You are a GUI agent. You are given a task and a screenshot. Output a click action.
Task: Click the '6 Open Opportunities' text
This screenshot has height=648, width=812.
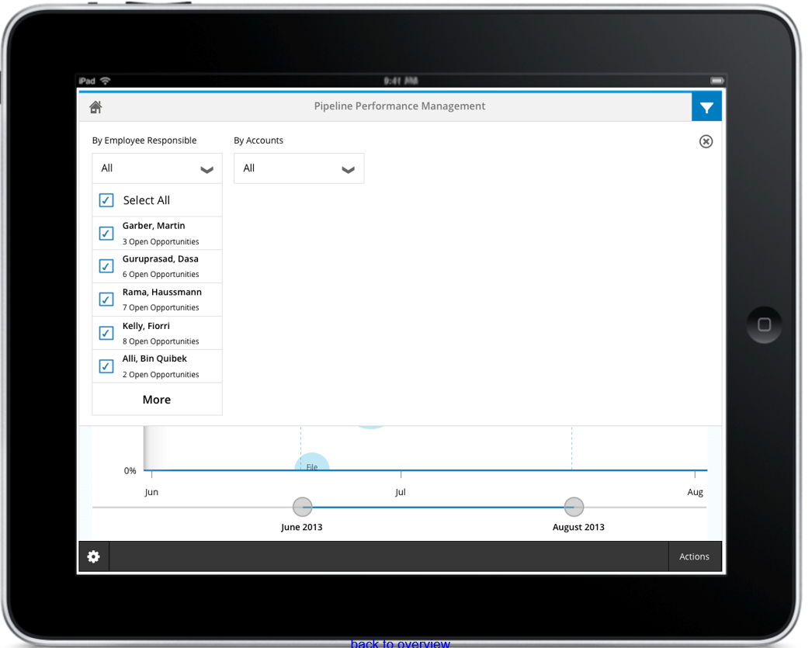[x=161, y=274]
